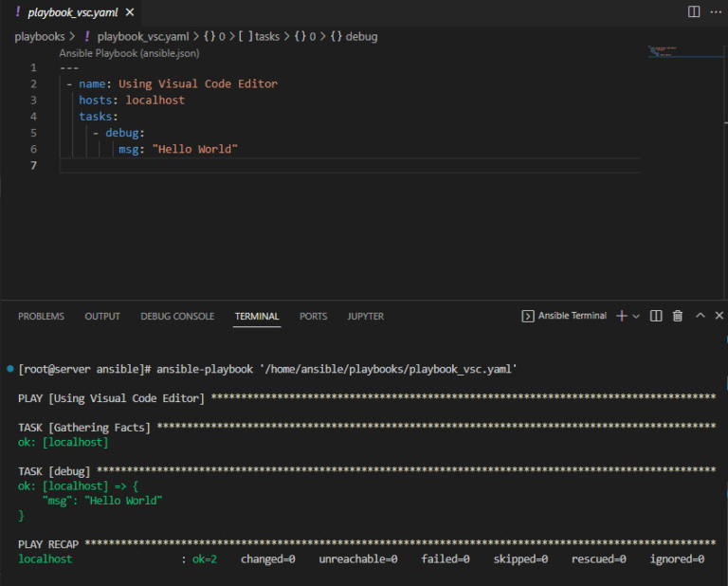This screenshot has height=586, width=728.
Task: Click the Ansible Playbook (ansible.json) schema label
Action: click(129, 53)
